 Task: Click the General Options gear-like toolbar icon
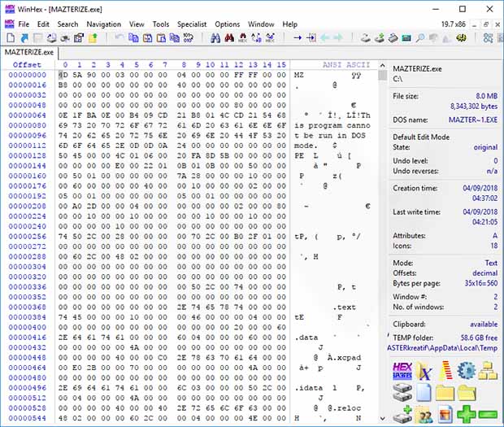coord(461,38)
